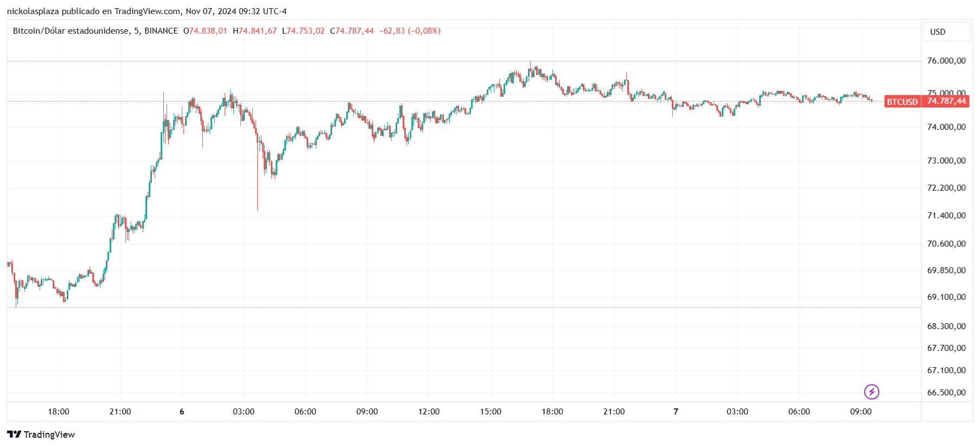Click the 76.000,00 price axis label
The image size is (980, 447).
point(946,61)
